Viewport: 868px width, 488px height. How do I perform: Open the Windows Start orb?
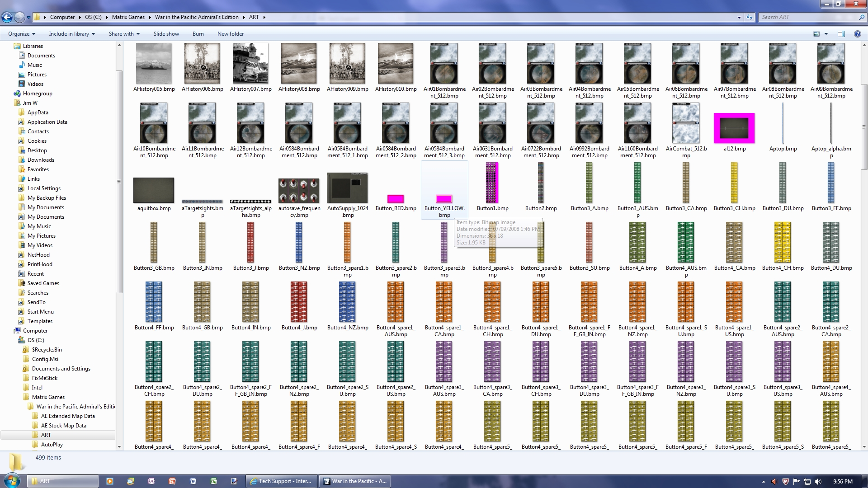pos(11,481)
